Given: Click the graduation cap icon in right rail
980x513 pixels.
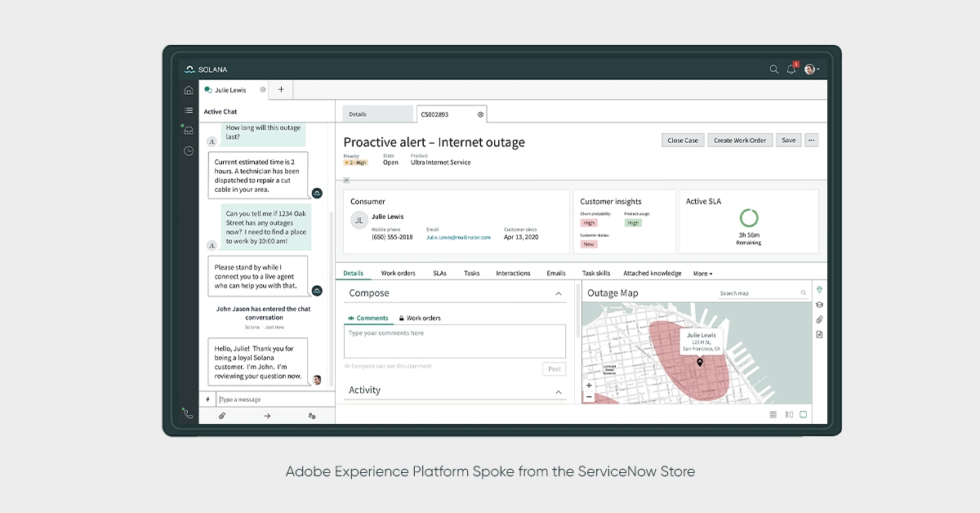Looking at the screenshot, I should (x=819, y=305).
